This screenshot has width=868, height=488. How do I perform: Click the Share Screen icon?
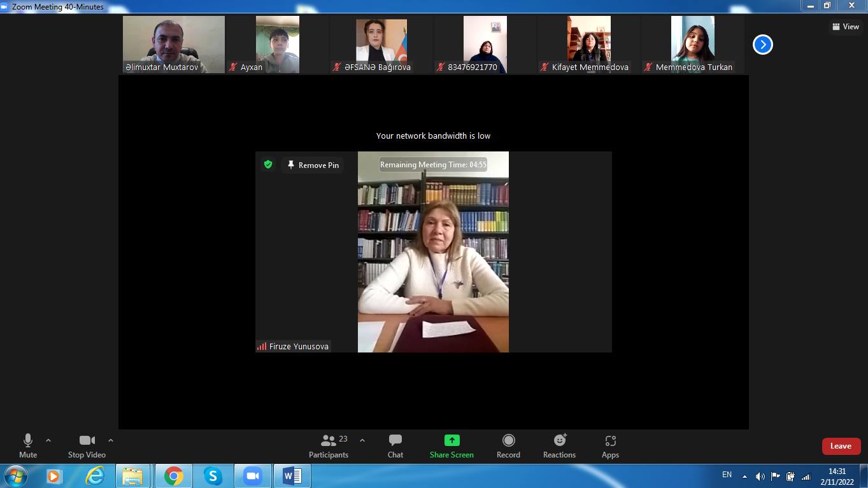click(x=452, y=441)
